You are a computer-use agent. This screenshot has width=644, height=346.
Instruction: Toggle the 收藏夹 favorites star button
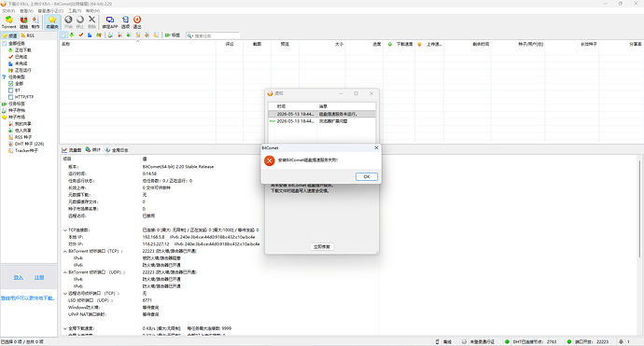click(x=52, y=22)
